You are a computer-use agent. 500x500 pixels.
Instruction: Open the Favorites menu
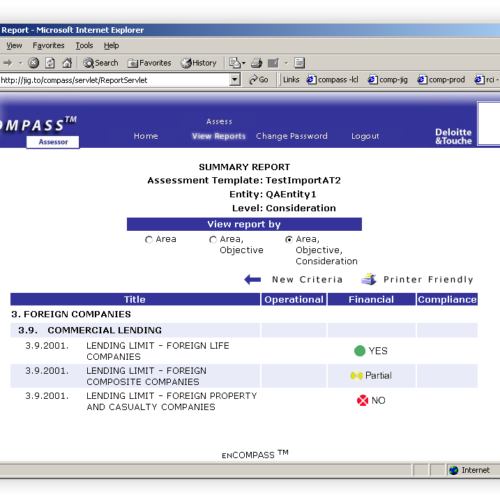(48, 45)
